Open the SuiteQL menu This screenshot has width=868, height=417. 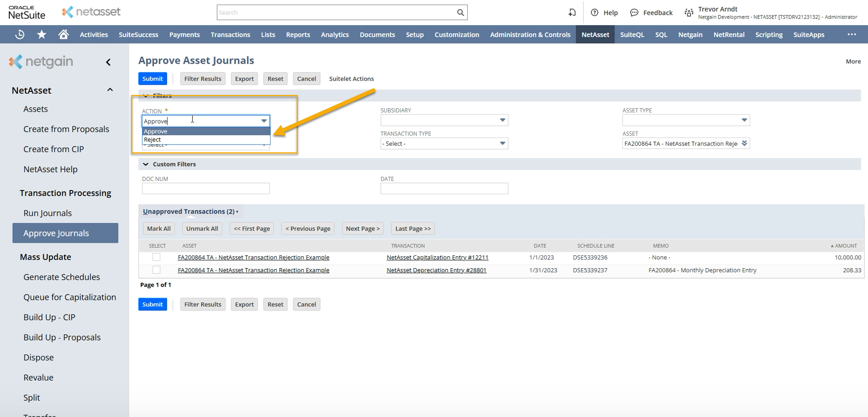pyautogui.click(x=632, y=34)
